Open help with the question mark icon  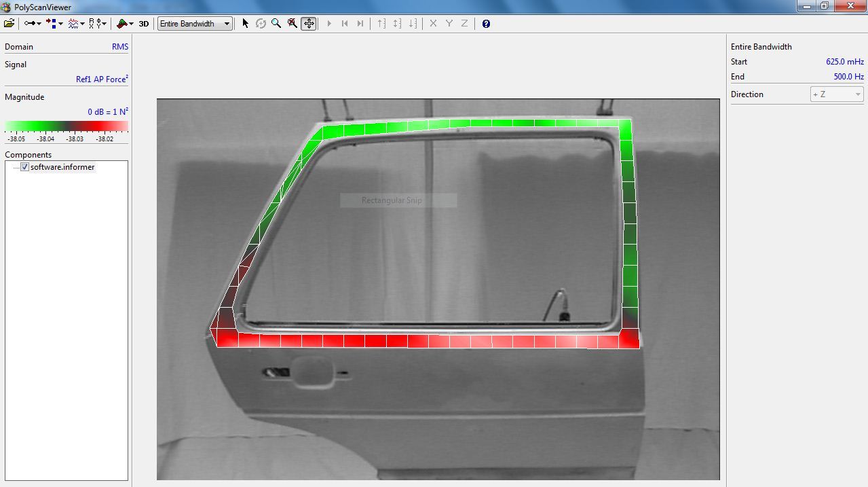(486, 23)
